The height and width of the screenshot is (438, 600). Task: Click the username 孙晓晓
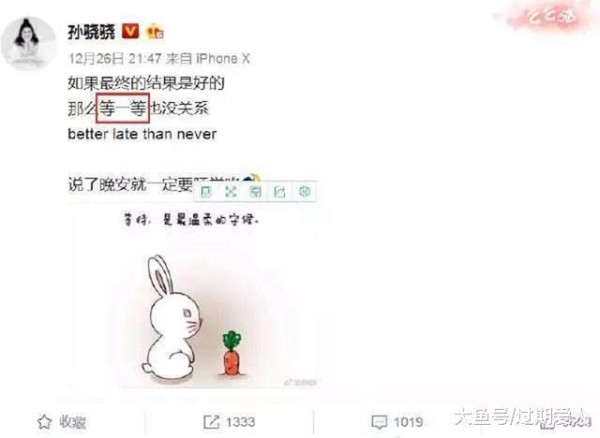coord(91,32)
